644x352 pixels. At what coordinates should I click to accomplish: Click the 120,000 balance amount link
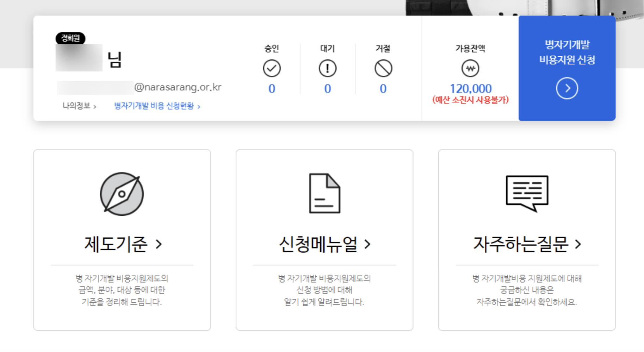click(x=472, y=88)
